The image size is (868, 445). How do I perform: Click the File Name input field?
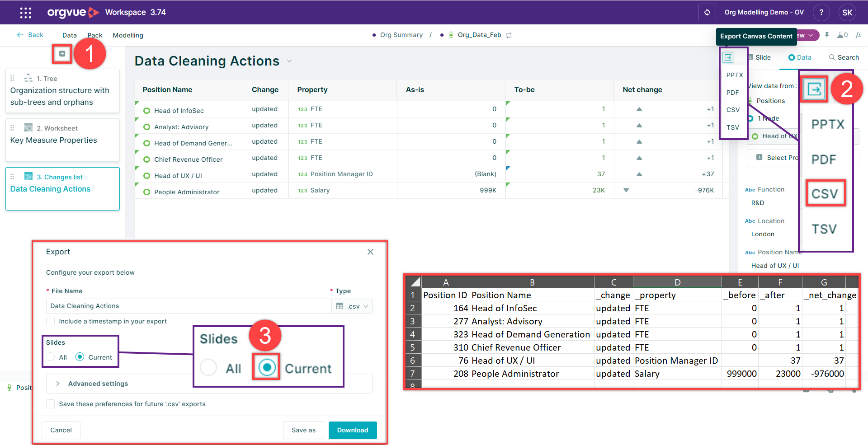pos(189,306)
